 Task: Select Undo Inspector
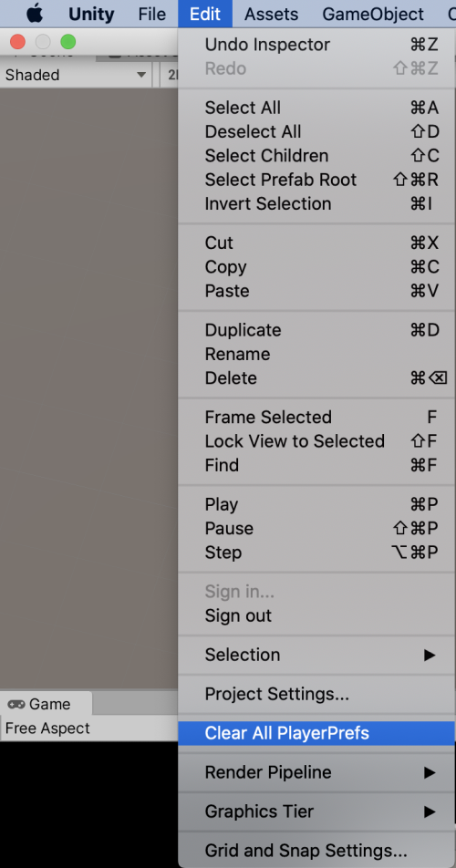click(316, 45)
